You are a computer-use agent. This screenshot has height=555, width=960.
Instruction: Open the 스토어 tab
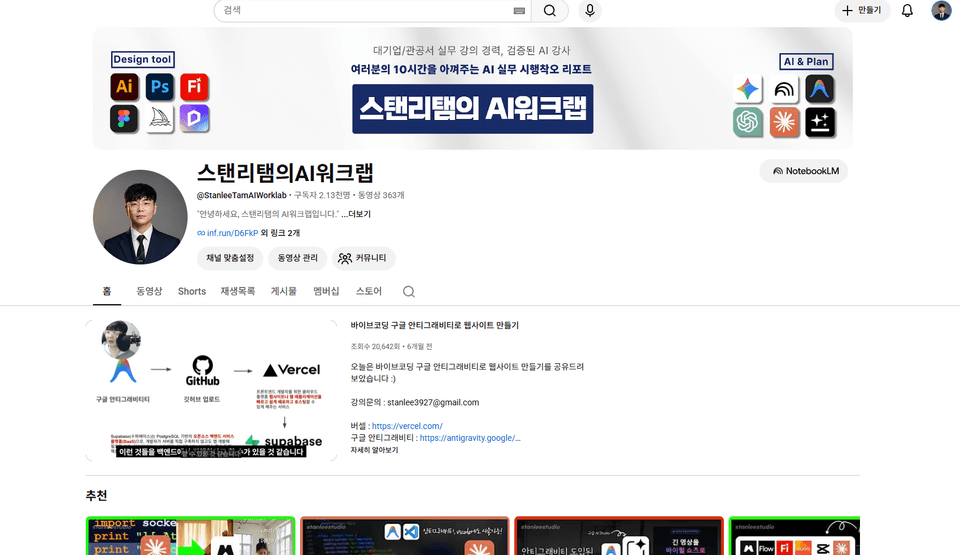click(369, 291)
